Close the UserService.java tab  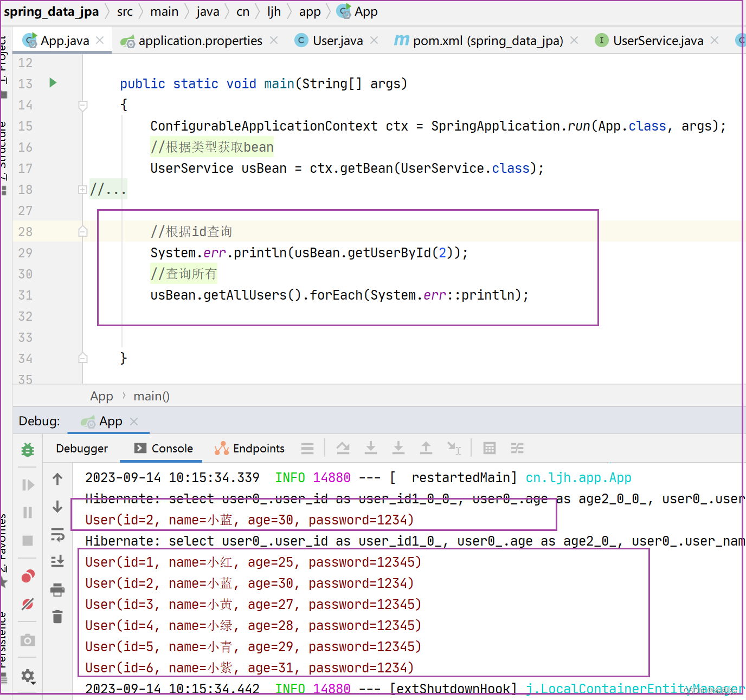(x=715, y=40)
